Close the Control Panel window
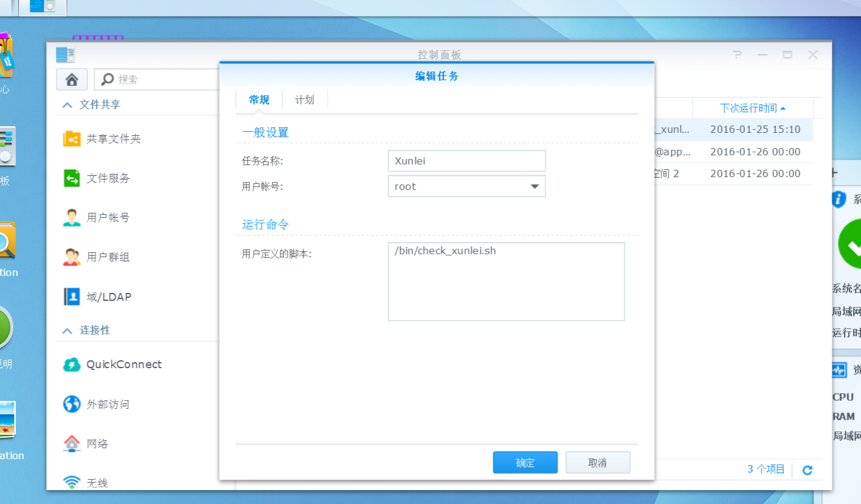Image resolution: width=861 pixels, height=504 pixels. pyautogui.click(x=813, y=55)
